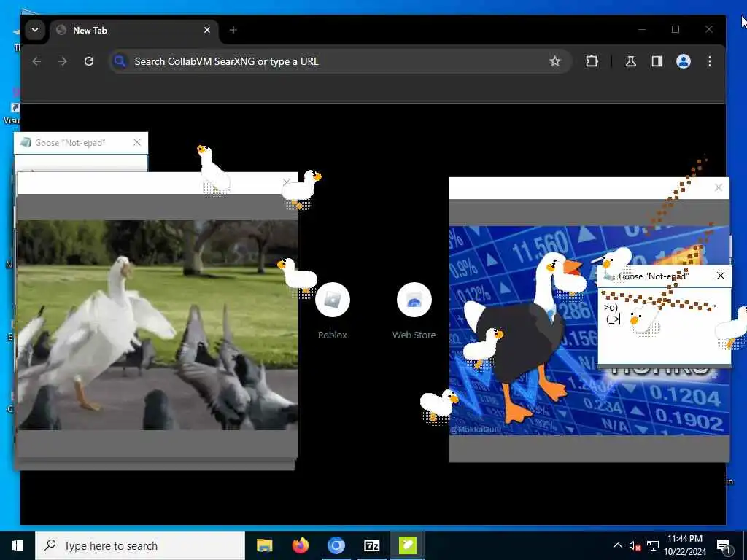Close the New Tab tab
747x560 pixels.
(206, 30)
